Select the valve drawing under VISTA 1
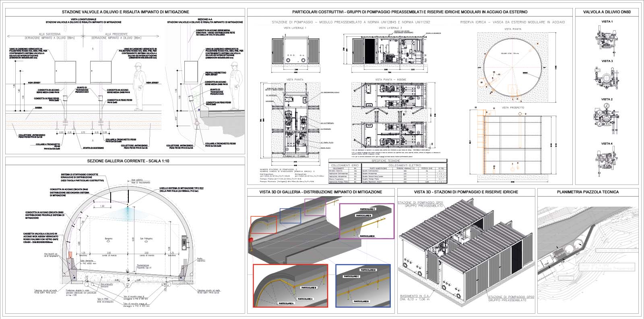The height and width of the screenshot is (319, 644). (x=607, y=41)
